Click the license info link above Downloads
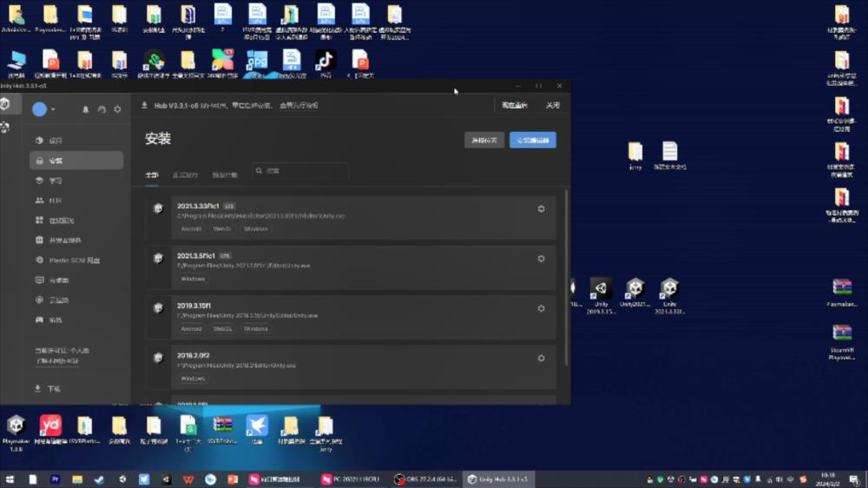 [57, 360]
